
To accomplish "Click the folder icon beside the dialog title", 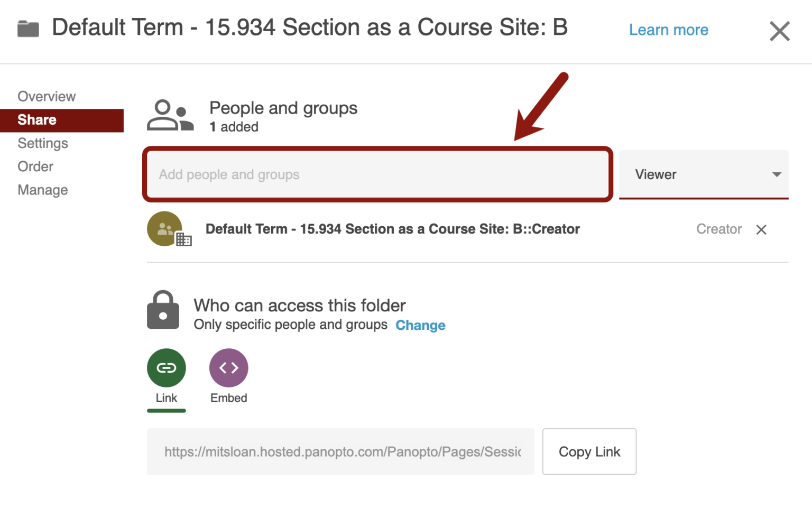I will tap(27, 29).
